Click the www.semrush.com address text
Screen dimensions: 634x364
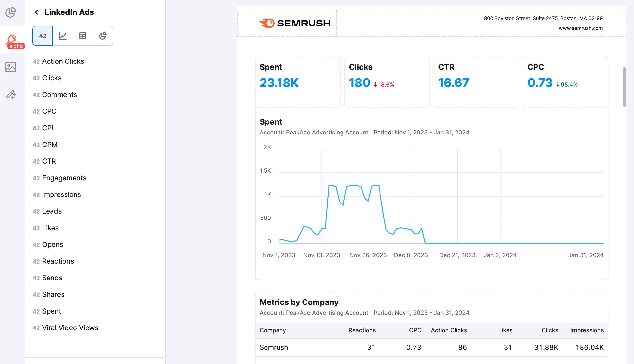[x=581, y=28]
